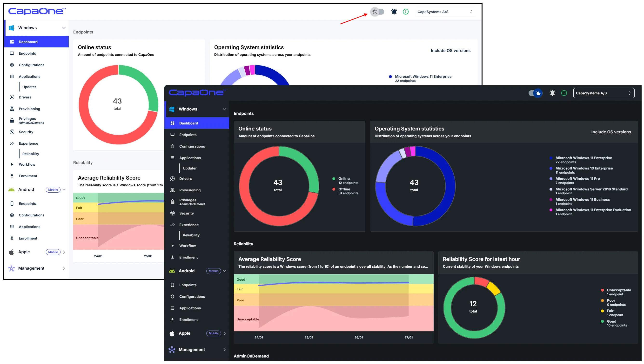Toggle light mode switch in light window

pyautogui.click(x=377, y=12)
